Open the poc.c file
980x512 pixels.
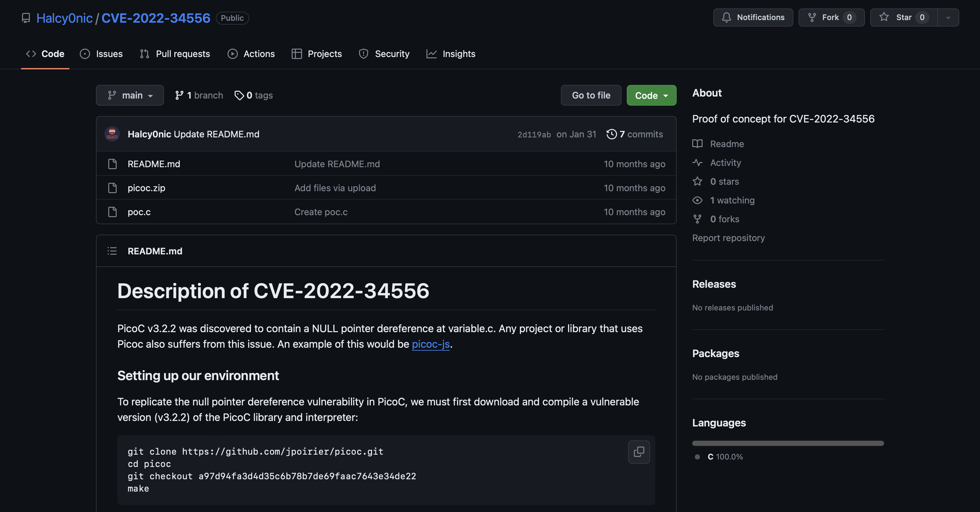pos(139,212)
